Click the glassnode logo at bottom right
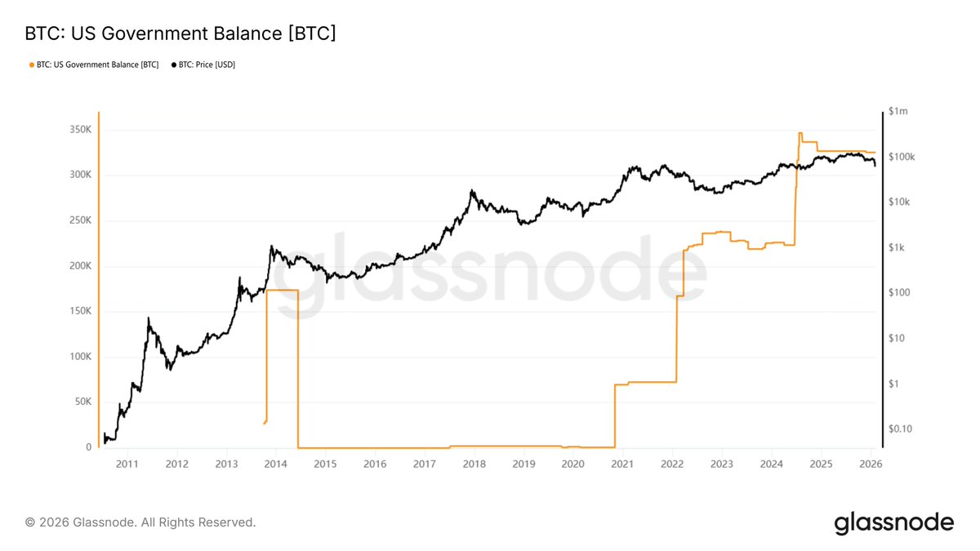 point(893,522)
